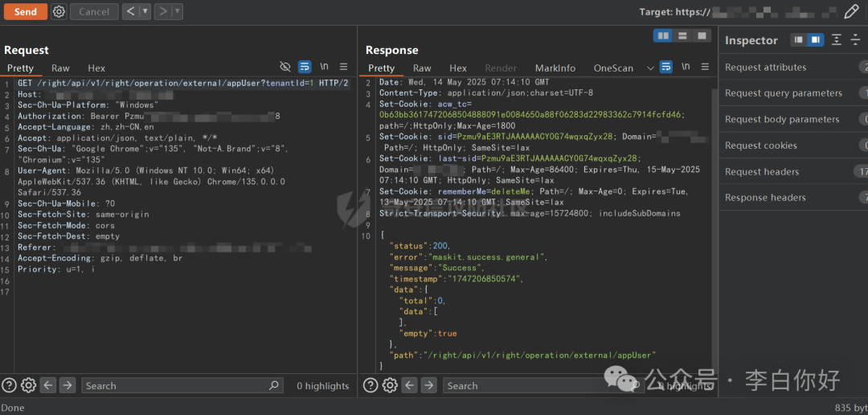
Task: Open the Response Render tab
Action: click(x=501, y=68)
